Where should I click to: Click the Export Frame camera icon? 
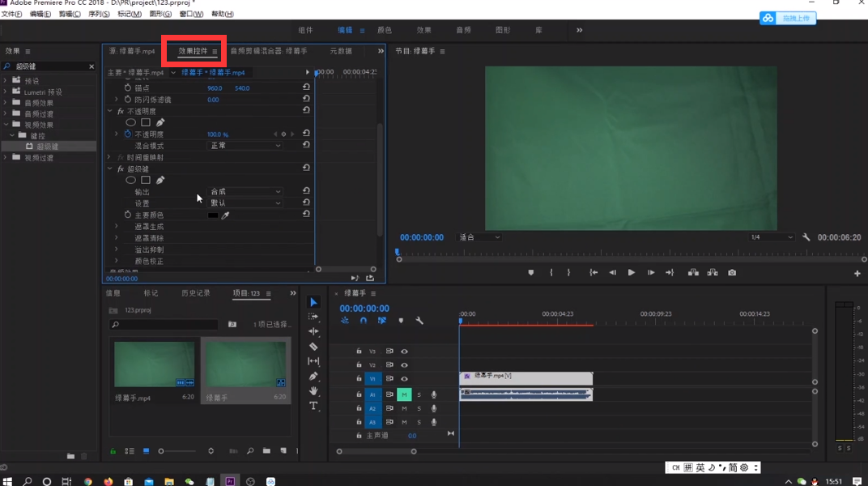coord(732,272)
